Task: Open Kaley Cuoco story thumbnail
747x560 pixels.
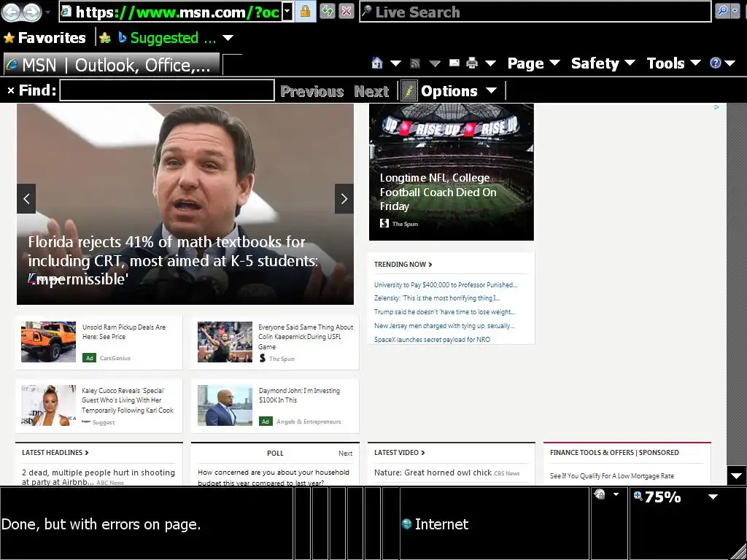Action: coord(48,405)
